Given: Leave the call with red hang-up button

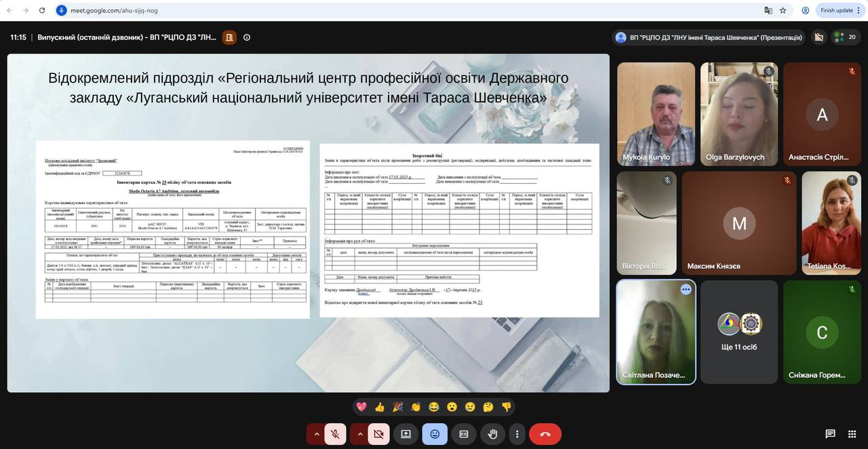Looking at the screenshot, I should [x=545, y=433].
